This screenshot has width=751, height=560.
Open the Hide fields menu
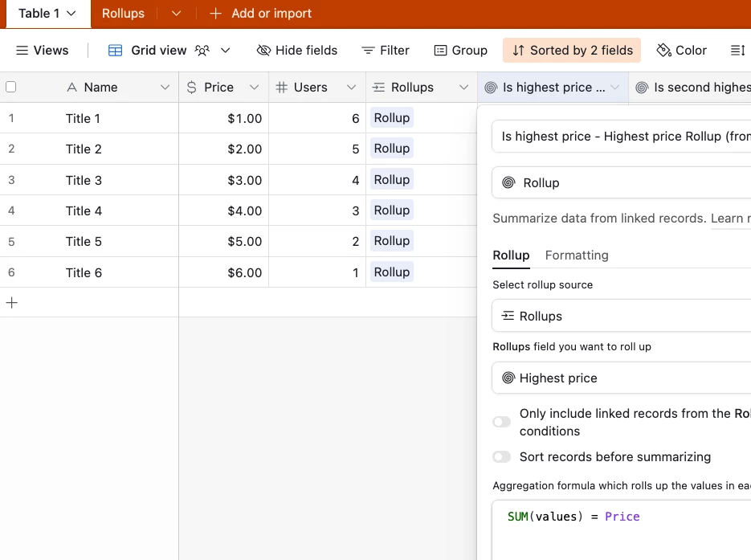[x=297, y=51]
